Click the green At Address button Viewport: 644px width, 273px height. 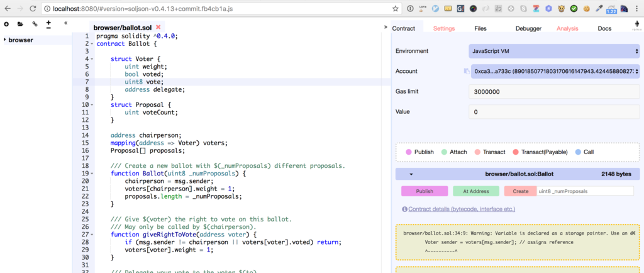tap(476, 191)
